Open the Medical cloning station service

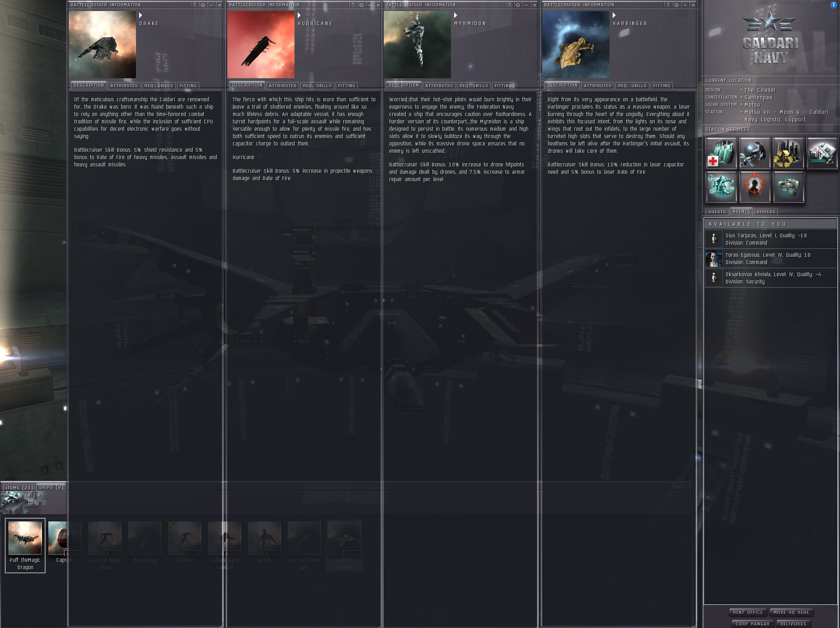[721, 153]
